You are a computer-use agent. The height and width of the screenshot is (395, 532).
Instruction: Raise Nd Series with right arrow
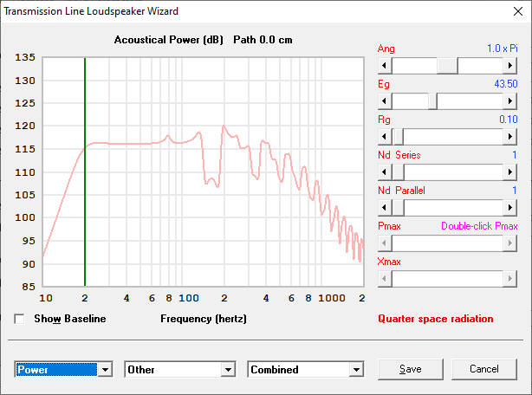(x=510, y=172)
